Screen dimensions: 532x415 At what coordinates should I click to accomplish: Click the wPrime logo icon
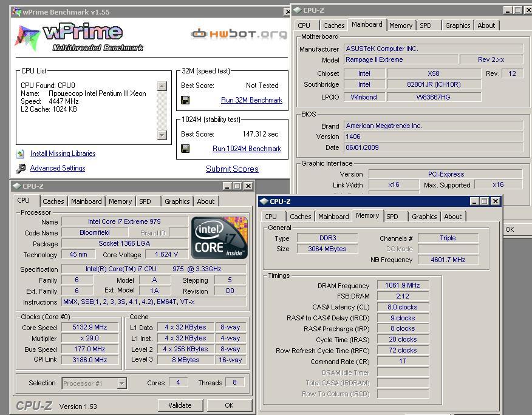[27, 38]
